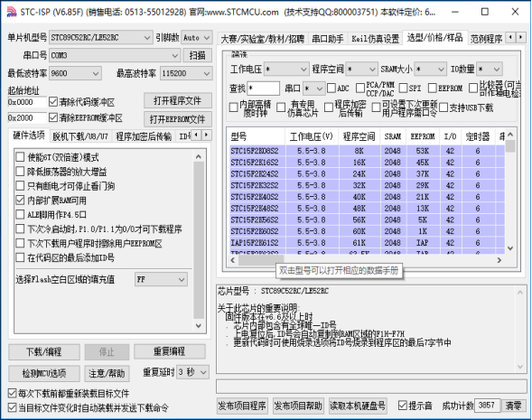Click 型号 column header
Screen dimensions: 532x420
click(257, 136)
